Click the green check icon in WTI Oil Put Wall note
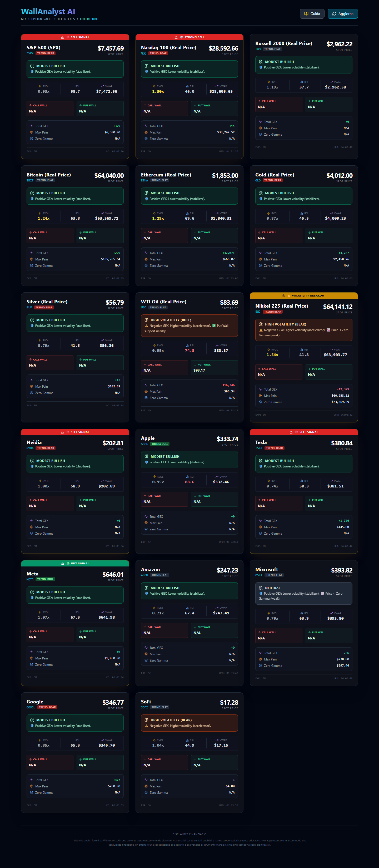 [214, 326]
